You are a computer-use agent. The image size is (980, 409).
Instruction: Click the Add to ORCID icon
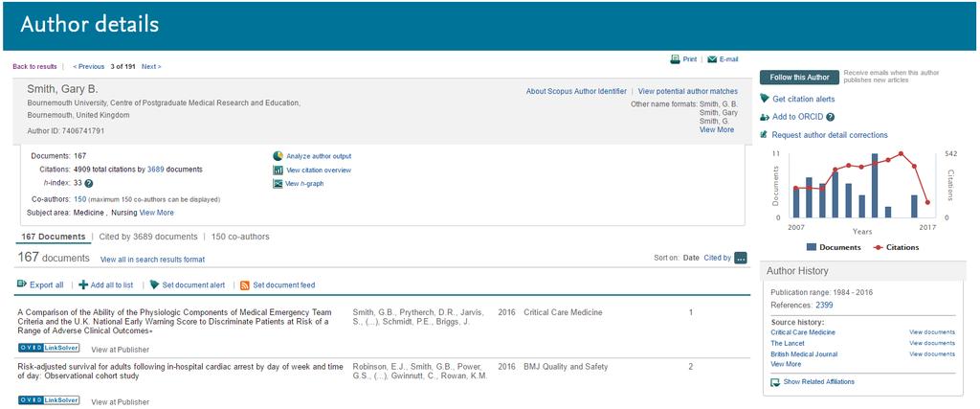tap(765, 117)
